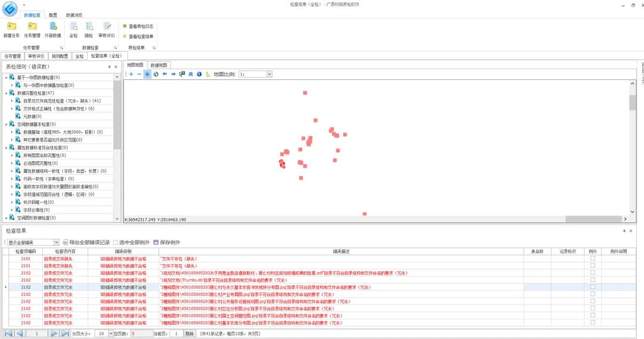The height and width of the screenshot is (339, 644).
Task: Expand 文件格式正确性 tree node
Action: tap(12, 109)
